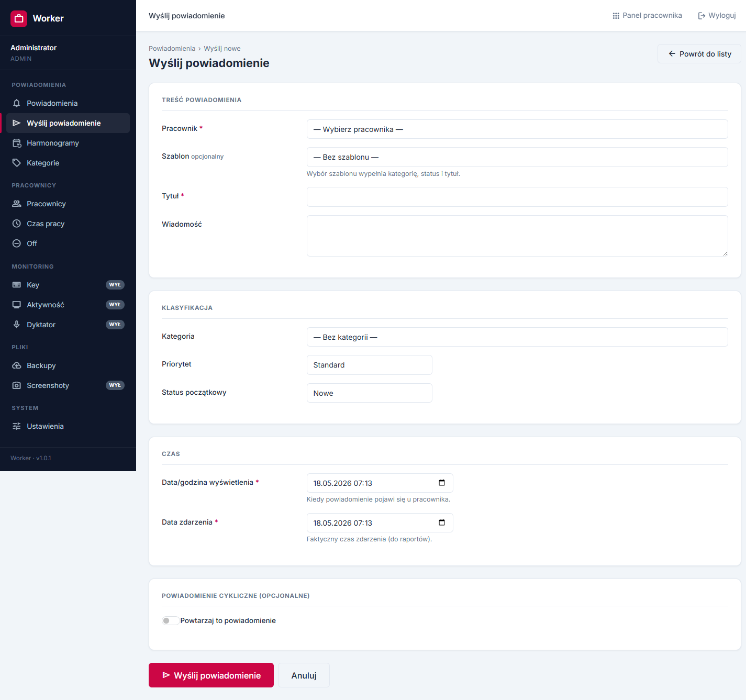Click the tag icon beside Kategorie
Screen dimensions: 746x700
[x=17, y=163]
